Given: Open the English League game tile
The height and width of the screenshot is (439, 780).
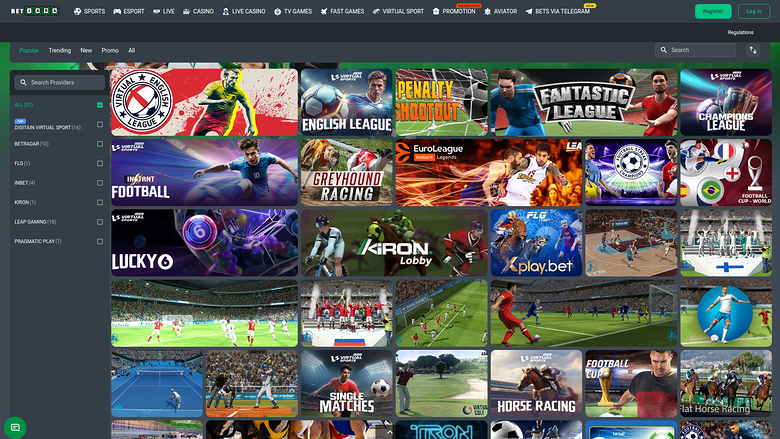Looking at the screenshot, I should coord(347,102).
